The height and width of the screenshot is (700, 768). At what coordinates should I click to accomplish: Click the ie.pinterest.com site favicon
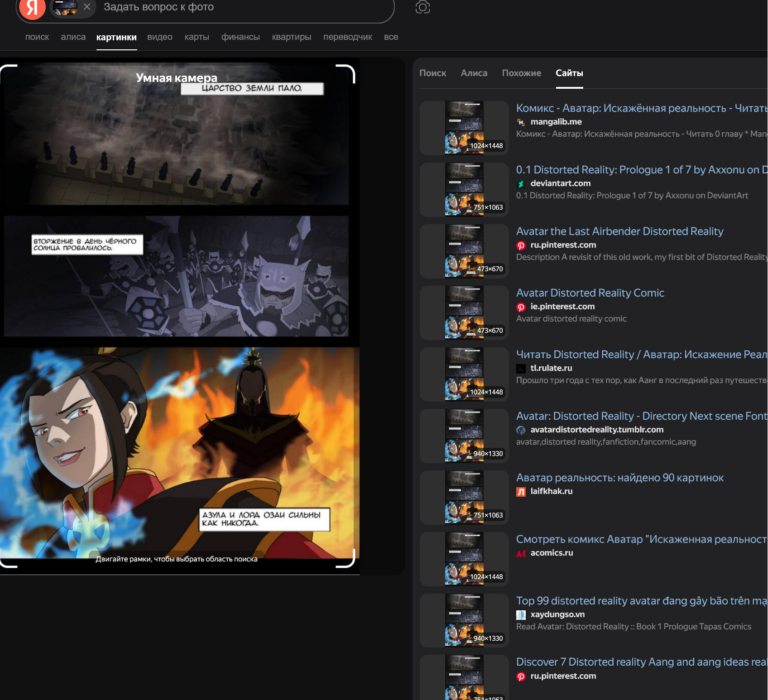[521, 307]
